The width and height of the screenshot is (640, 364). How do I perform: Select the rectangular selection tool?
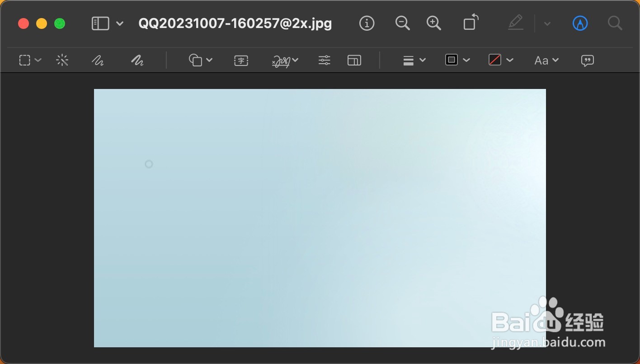25,60
